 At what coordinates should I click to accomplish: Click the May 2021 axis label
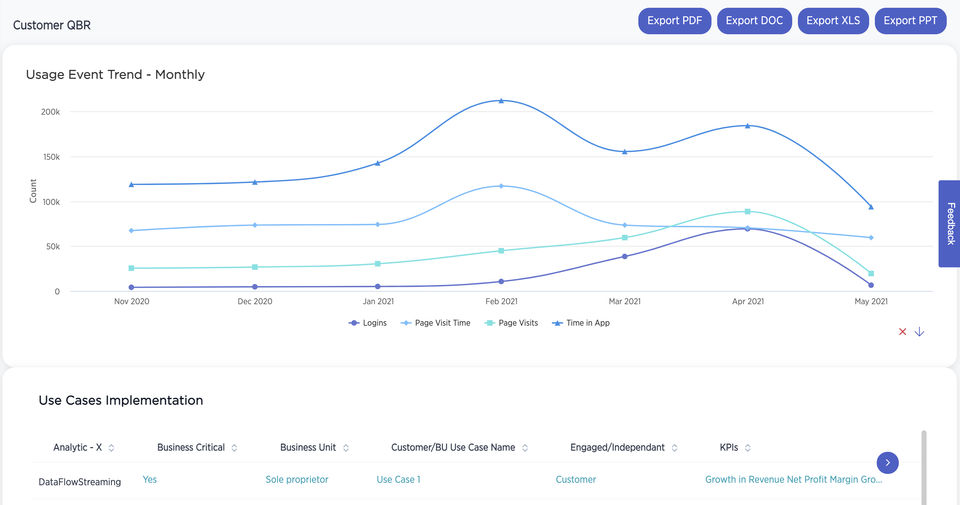coord(871,301)
